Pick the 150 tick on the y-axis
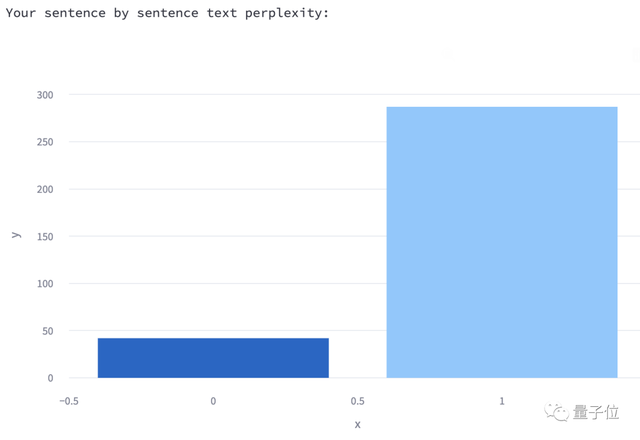This screenshot has width=640, height=440. click(x=46, y=237)
